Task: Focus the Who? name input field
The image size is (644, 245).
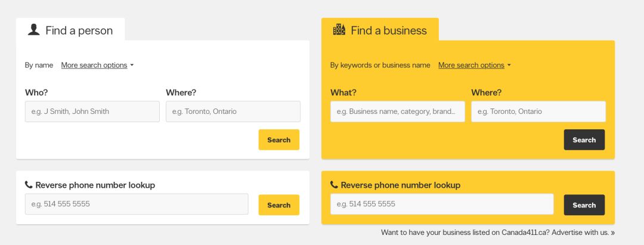Action: pyautogui.click(x=92, y=111)
